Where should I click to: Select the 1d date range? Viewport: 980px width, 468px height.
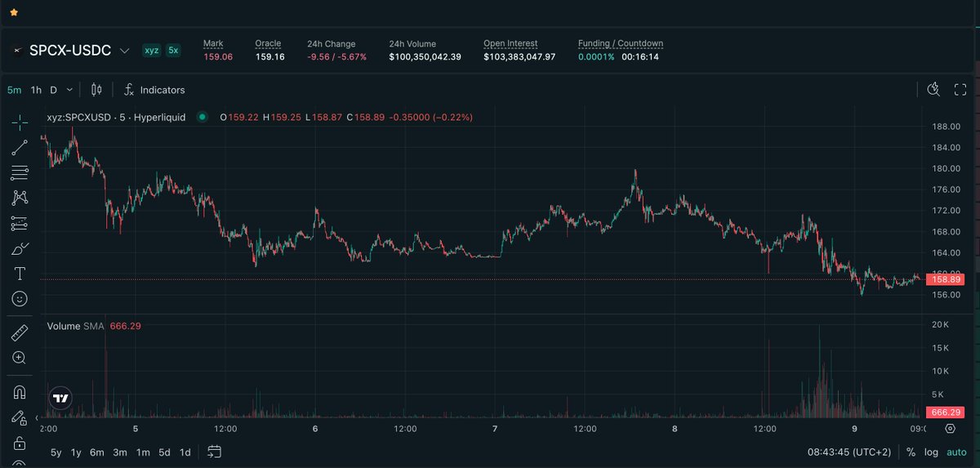[185, 452]
